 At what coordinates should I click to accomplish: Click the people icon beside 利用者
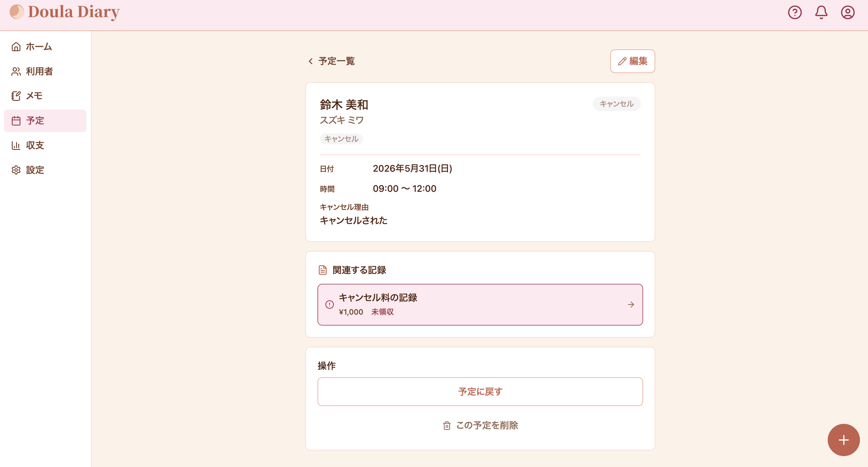tap(16, 71)
